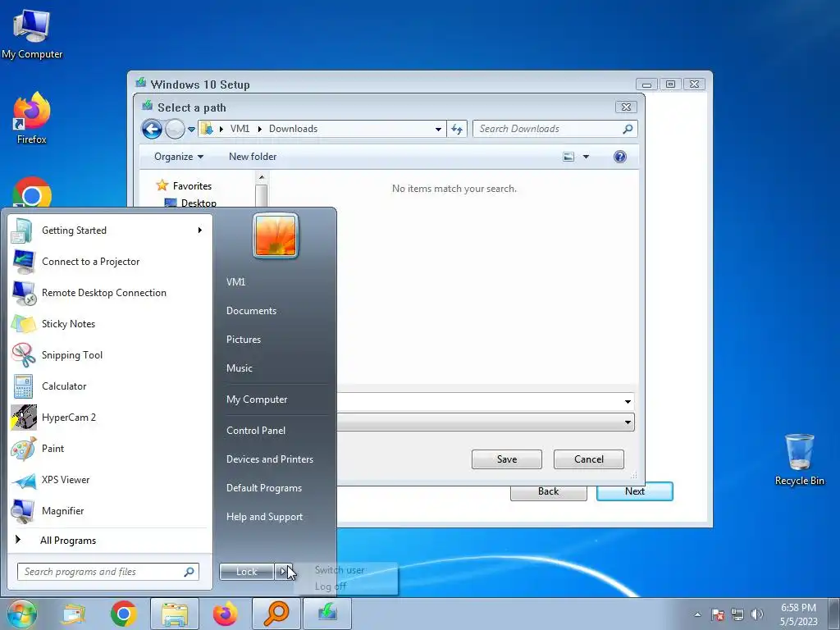The width and height of the screenshot is (840, 630).
Task: Open help in Select a path dialog
Action: (x=620, y=157)
